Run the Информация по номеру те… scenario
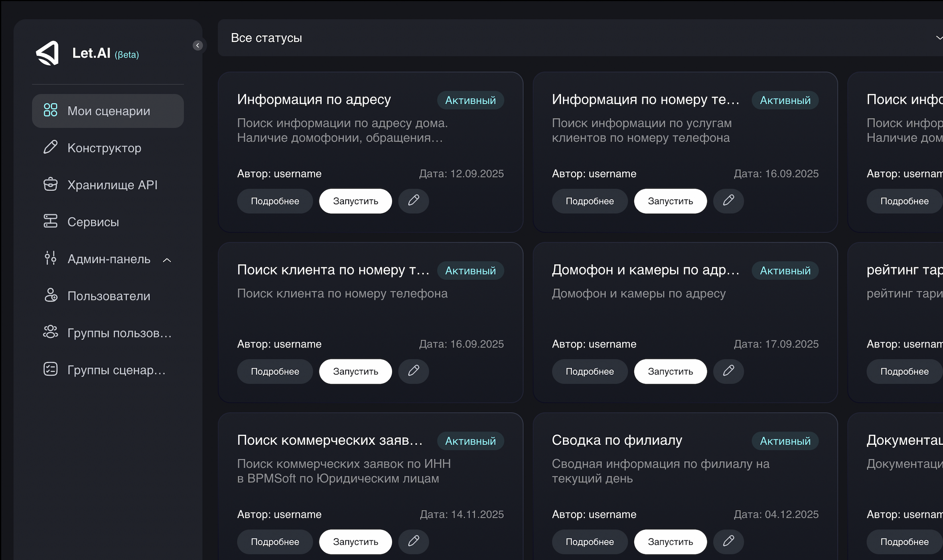 pyautogui.click(x=670, y=201)
